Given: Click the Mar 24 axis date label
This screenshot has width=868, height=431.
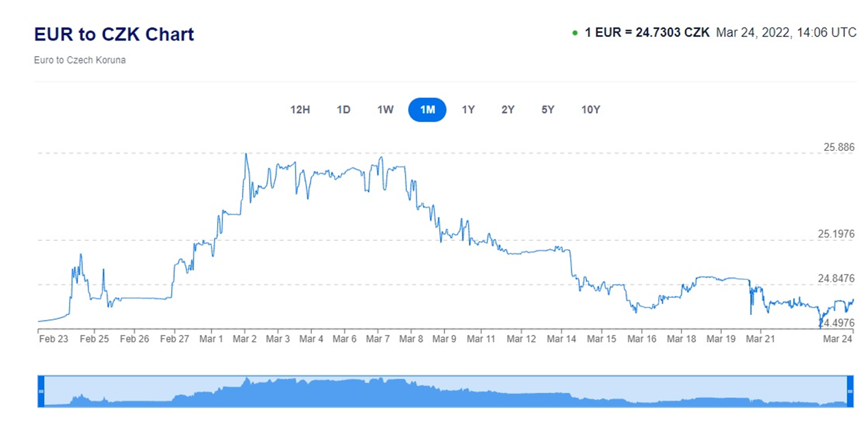Looking at the screenshot, I should coord(838,338).
